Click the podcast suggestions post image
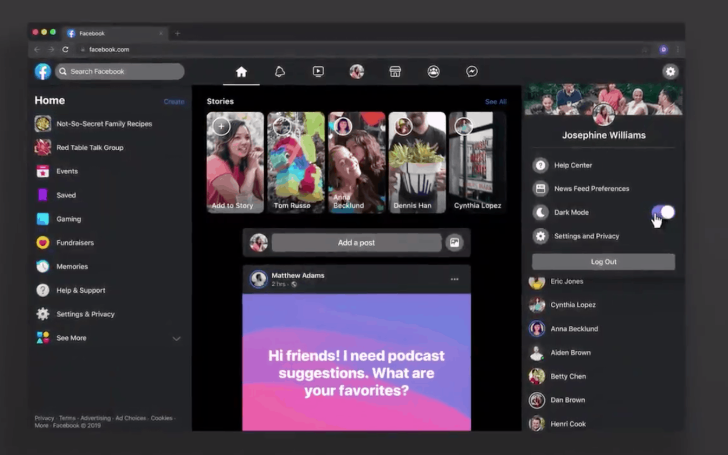This screenshot has height=455, width=728. [x=356, y=362]
